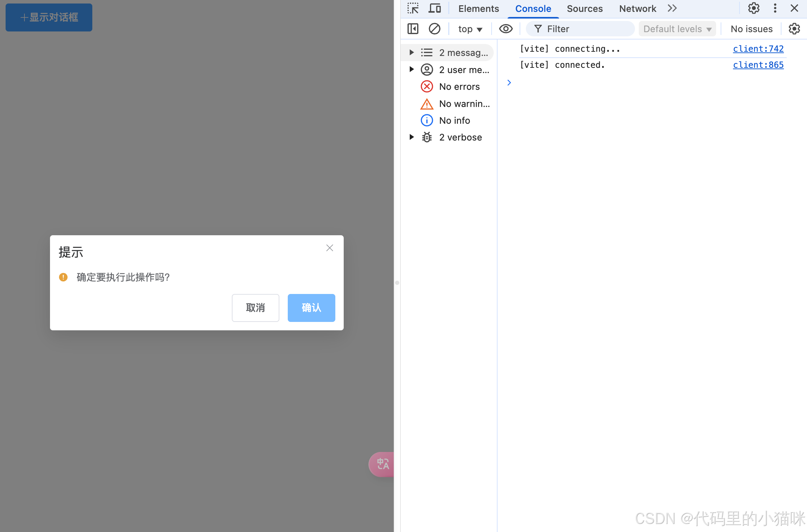The image size is (807, 532).
Task: Hide the console sidebar panel
Action: pyautogui.click(x=413, y=29)
